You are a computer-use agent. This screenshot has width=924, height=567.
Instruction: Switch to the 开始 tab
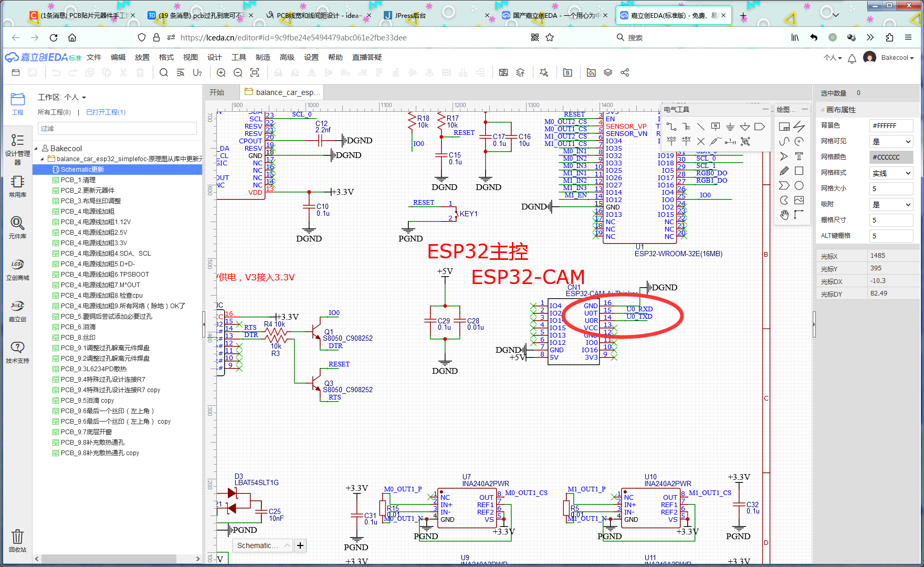217,92
